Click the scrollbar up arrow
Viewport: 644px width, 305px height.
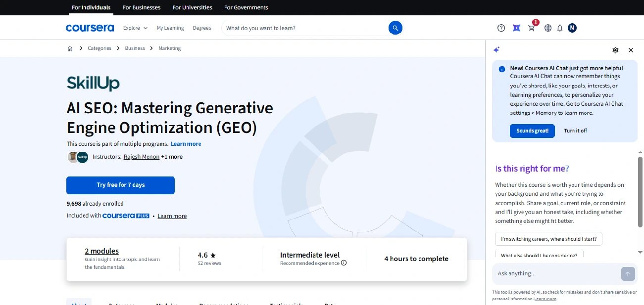[x=640, y=152]
